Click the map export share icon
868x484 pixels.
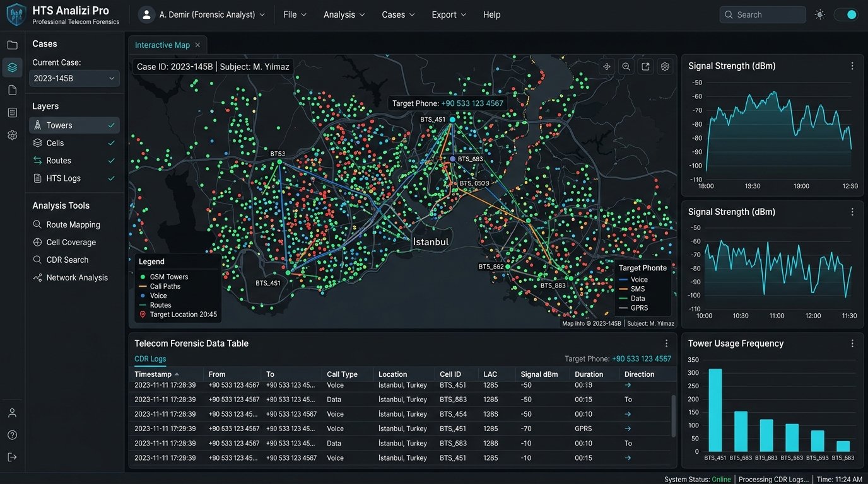tap(645, 66)
